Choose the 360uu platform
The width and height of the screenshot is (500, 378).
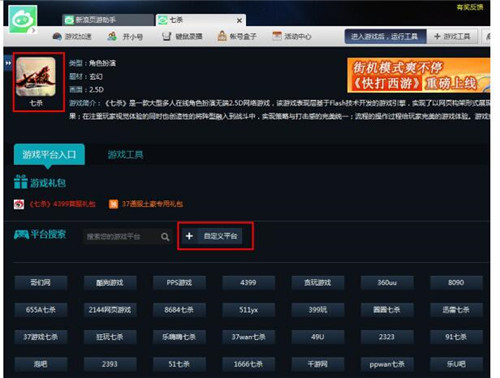[x=387, y=283]
